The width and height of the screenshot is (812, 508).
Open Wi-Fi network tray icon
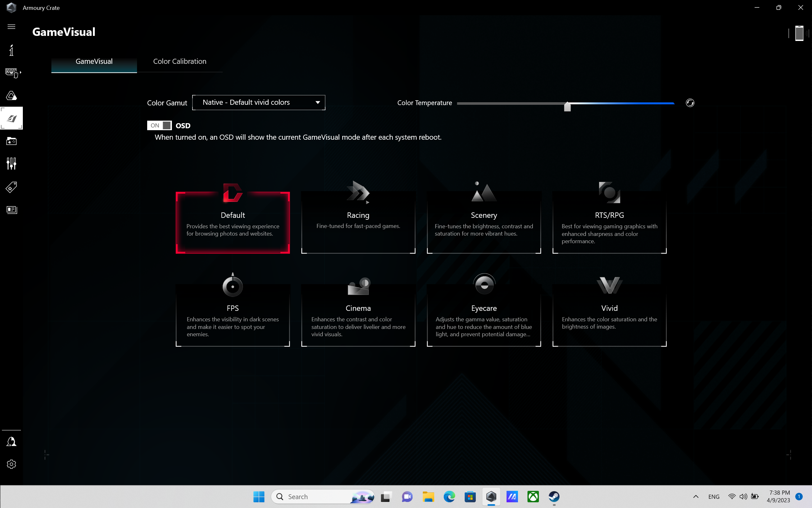pyautogui.click(x=732, y=497)
